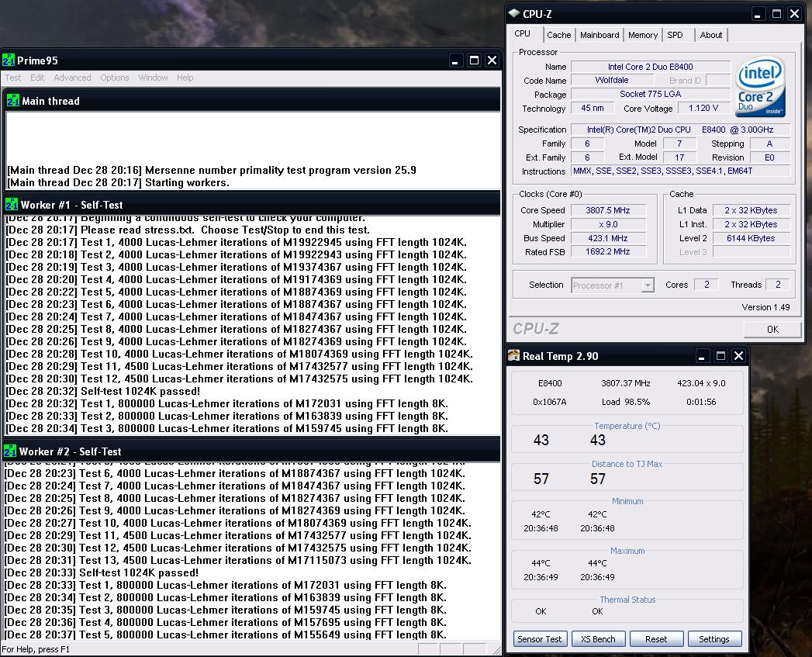Click the Load 98.5% reading in Real Temp
Image resolution: width=812 pixels, height=657 pixels.
pos(626,402)
